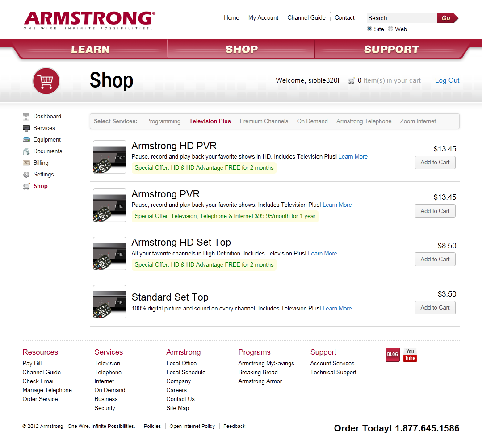The image size is (482, 448).
Task: Click the Armstrong PVR product thumbnail
Action: pos(109,205)
